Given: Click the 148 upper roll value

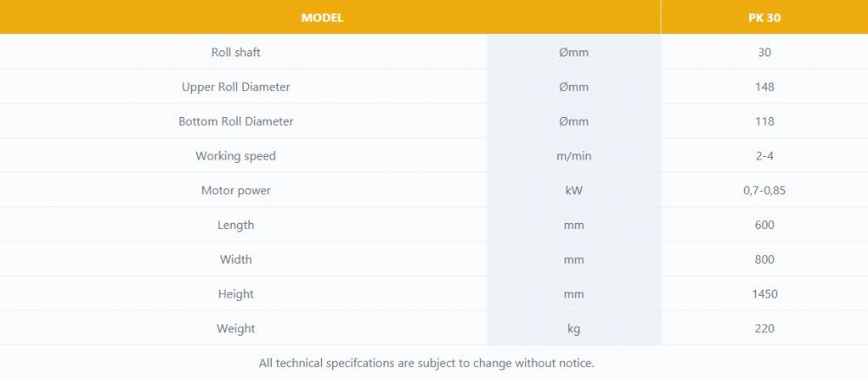Looking at the screenshot, I should pyautogui.click(x=764, y=87).
